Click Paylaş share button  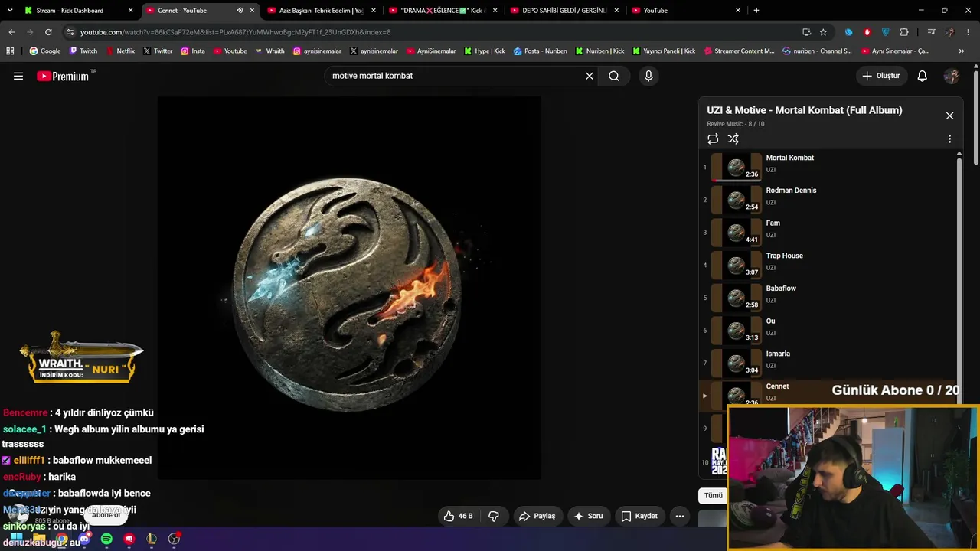click(x=537, y=516)
